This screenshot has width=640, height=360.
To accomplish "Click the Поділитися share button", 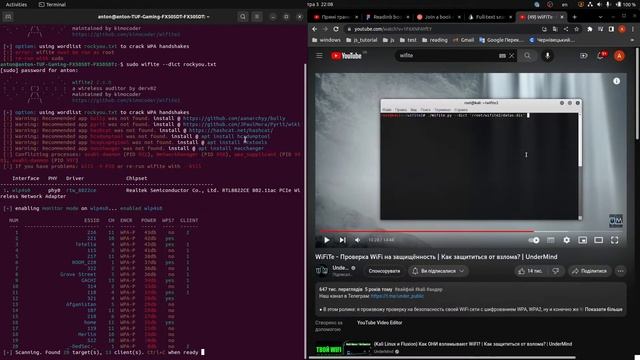I will point(589,271).
